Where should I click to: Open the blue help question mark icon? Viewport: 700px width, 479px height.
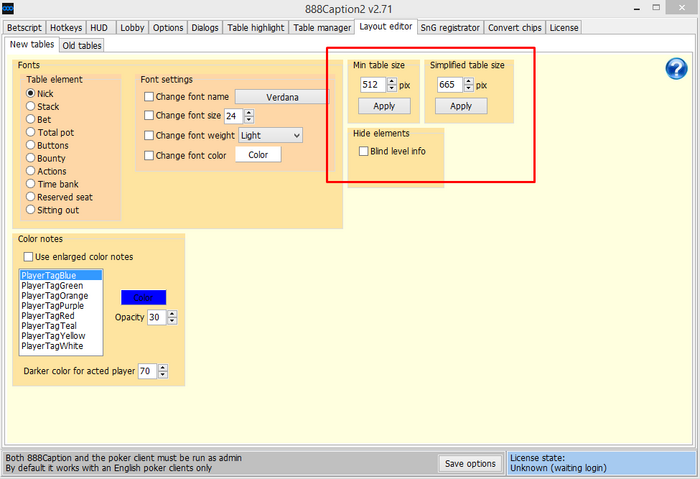coord(676,69)
